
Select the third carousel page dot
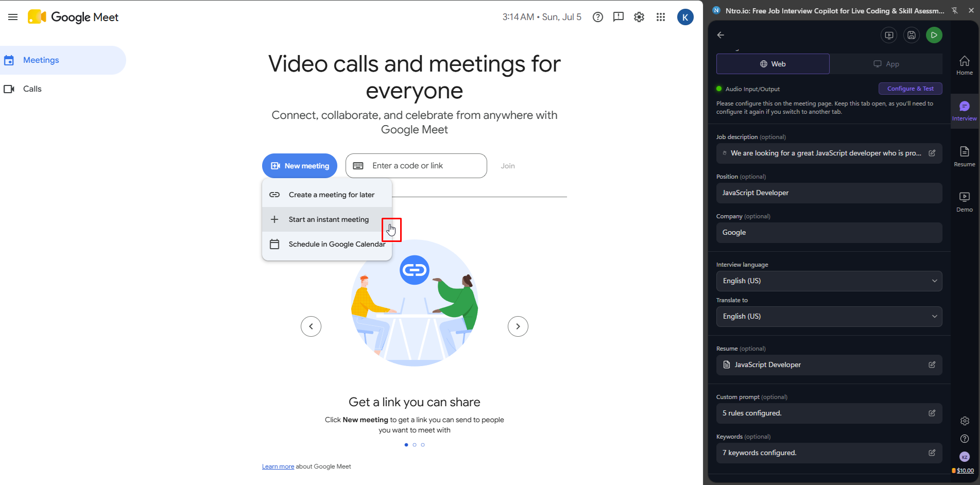[x=423, y=445]
